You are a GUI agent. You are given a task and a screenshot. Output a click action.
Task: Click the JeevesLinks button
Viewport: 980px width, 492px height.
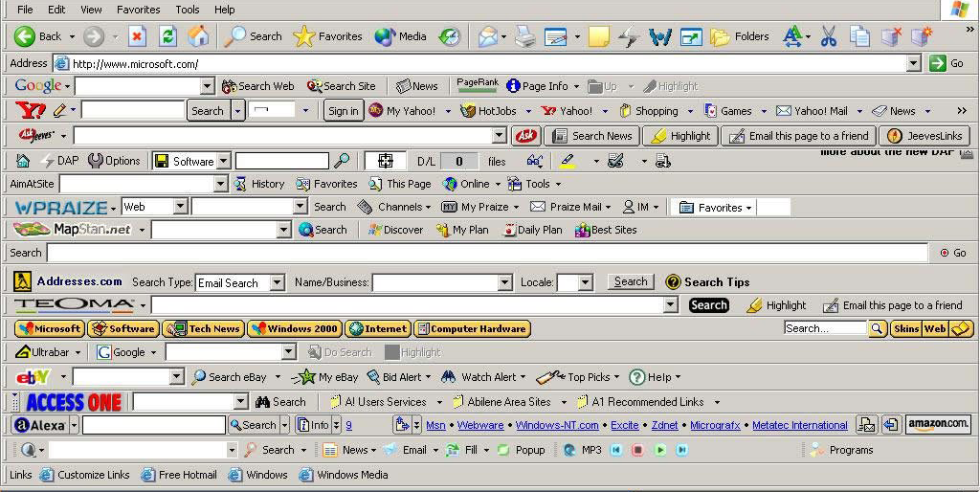click(924, 136)
